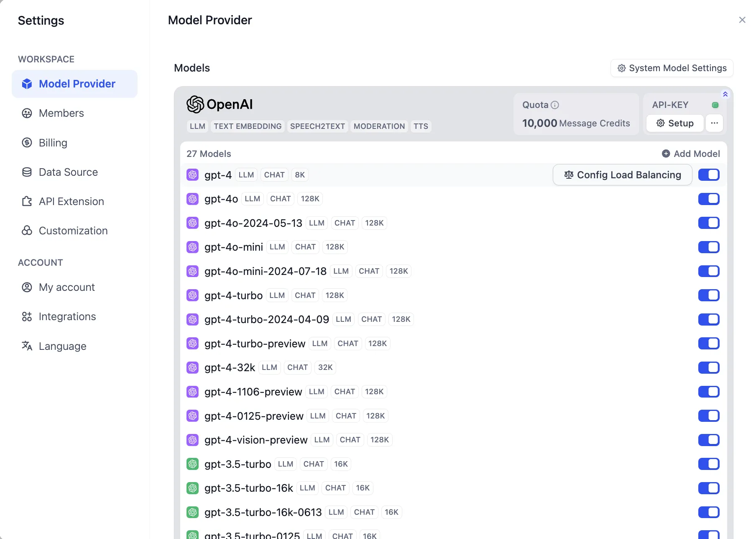Collapse the OpenAI provider model list
756x539 pixels.
pyautogui.click(x=725, y=94)
